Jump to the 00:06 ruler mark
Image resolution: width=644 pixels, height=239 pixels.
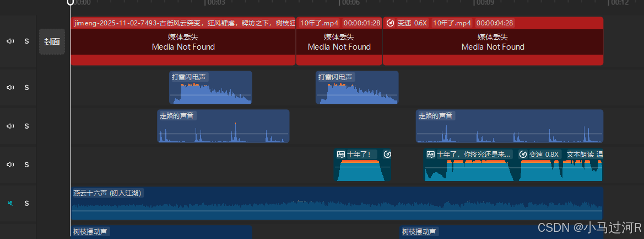click(350, 2)
